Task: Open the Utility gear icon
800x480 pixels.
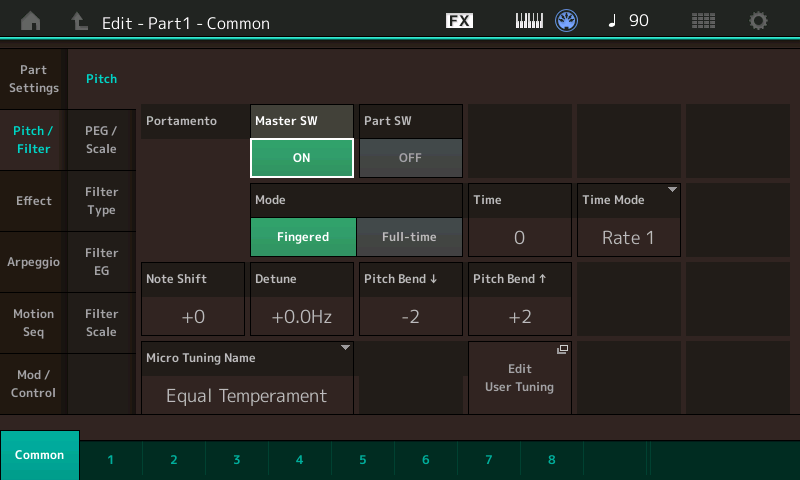Action: pyautogui.click(x=759, y=21)
